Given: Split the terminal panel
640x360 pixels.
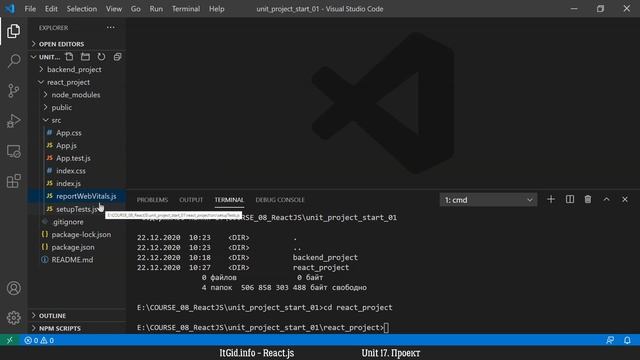Looking at the screenshot, I should (x=570, y=200).
